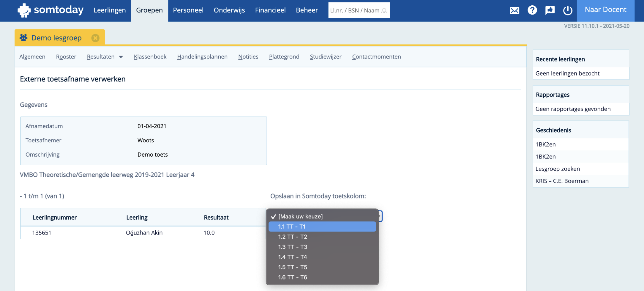Click the power logout icon
The image size is (644, 291).
568,10
